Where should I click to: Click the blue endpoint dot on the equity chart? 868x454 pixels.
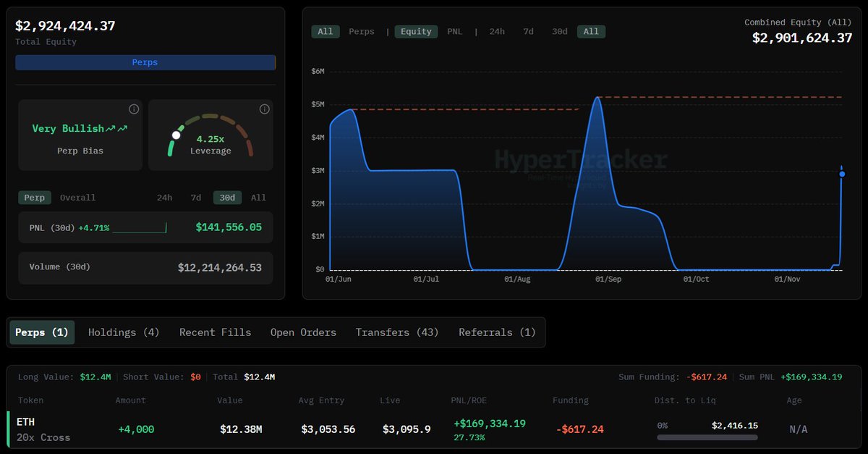[842, 173]
